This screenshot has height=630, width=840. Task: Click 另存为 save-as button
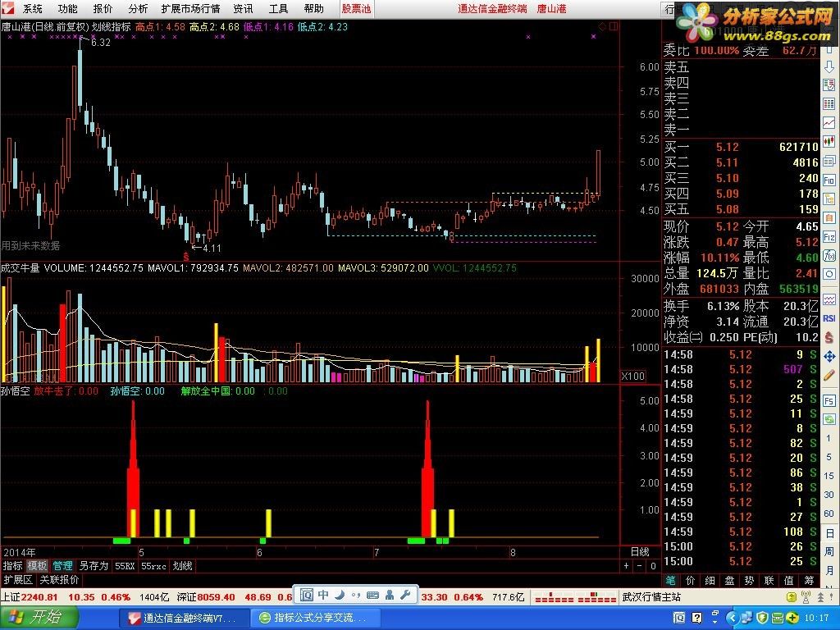tap(94, 566)
